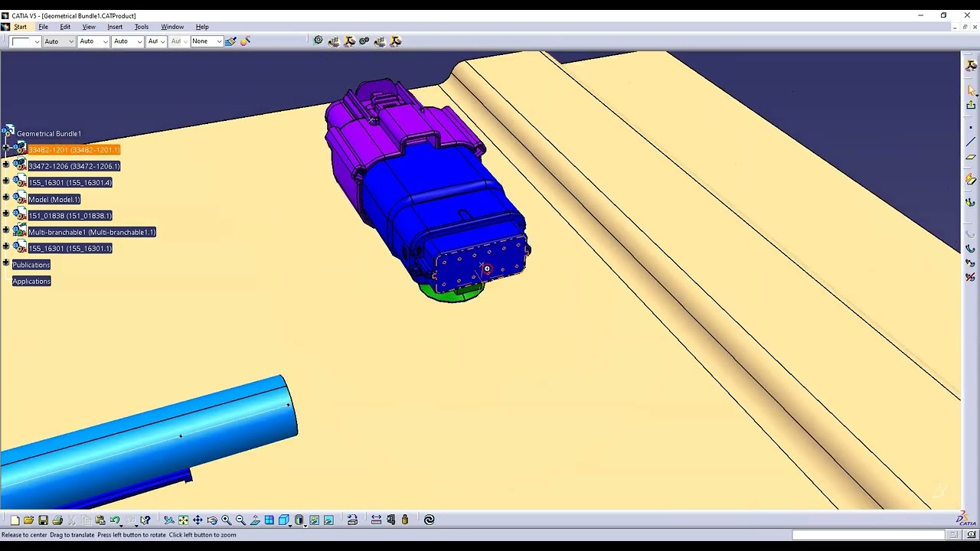Click the command input field in status bar

[x=867, y=535]
